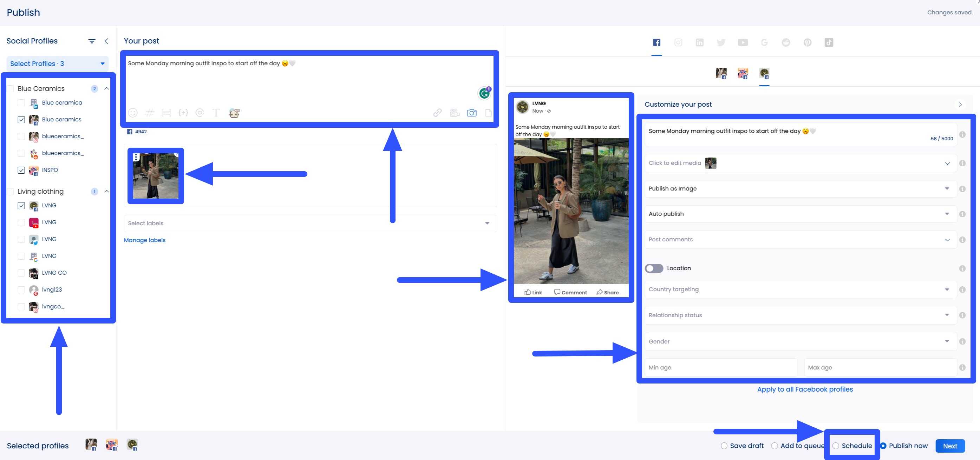Open the mention tool with the @ icon

click(x=200, y=113)
